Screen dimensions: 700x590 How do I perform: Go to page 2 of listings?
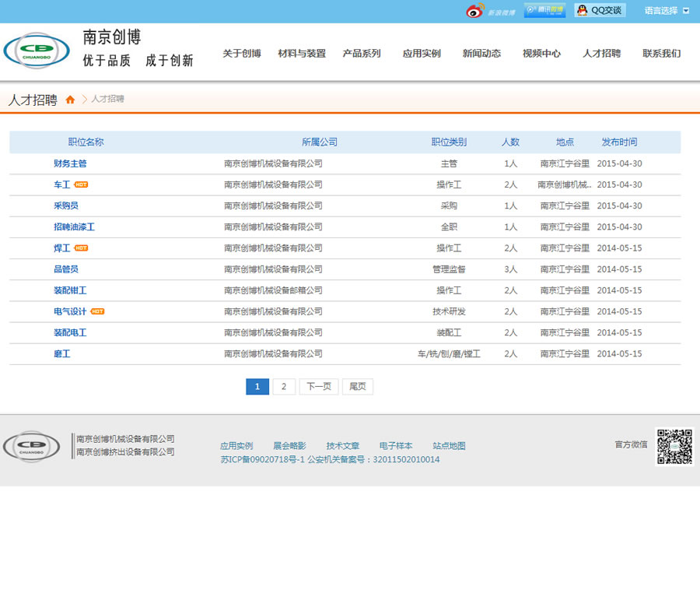point(284,387)
